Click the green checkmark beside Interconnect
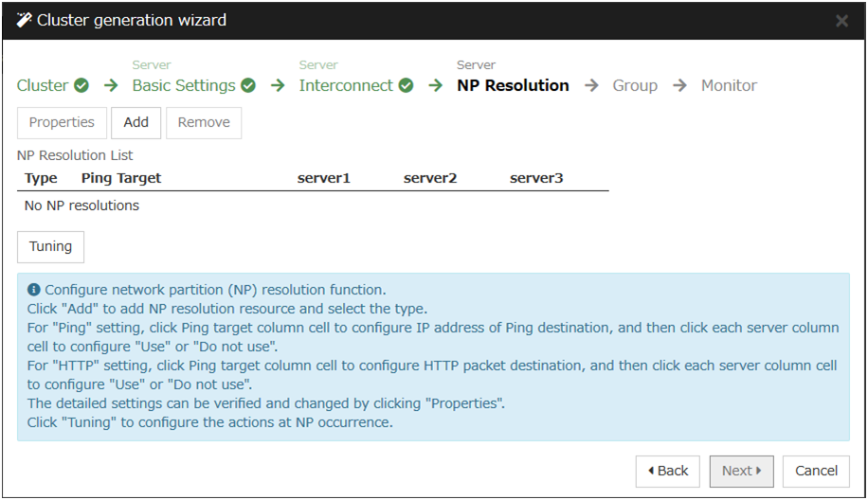868x500 pixels. (x=406, y=85)
